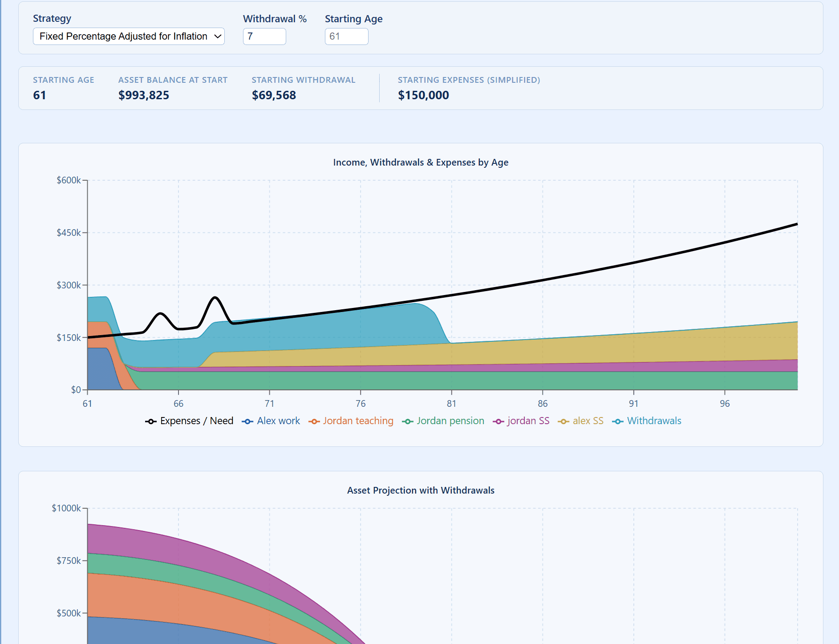839x644 pixels.
Task: Toggle the Alex work series legend label
Action: 278,421
